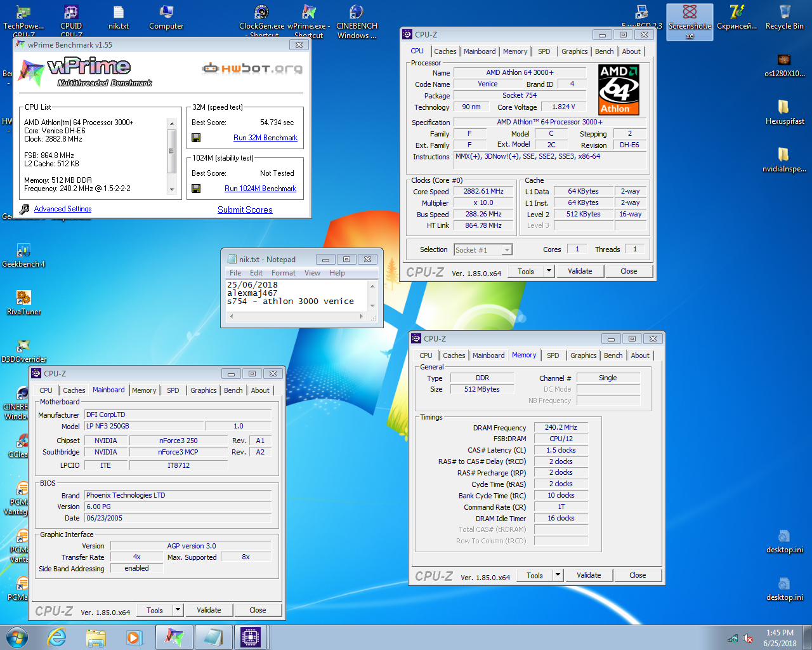Click Validate in top CPU-Z window

click(x=580, y=271)
